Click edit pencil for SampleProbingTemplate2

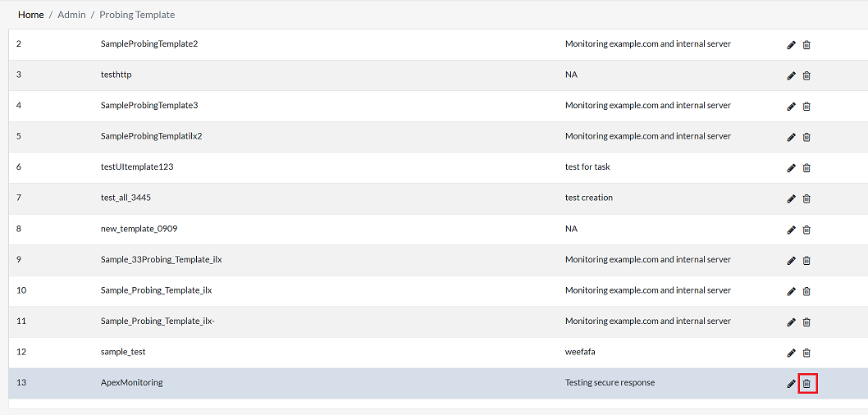(791, 45)
